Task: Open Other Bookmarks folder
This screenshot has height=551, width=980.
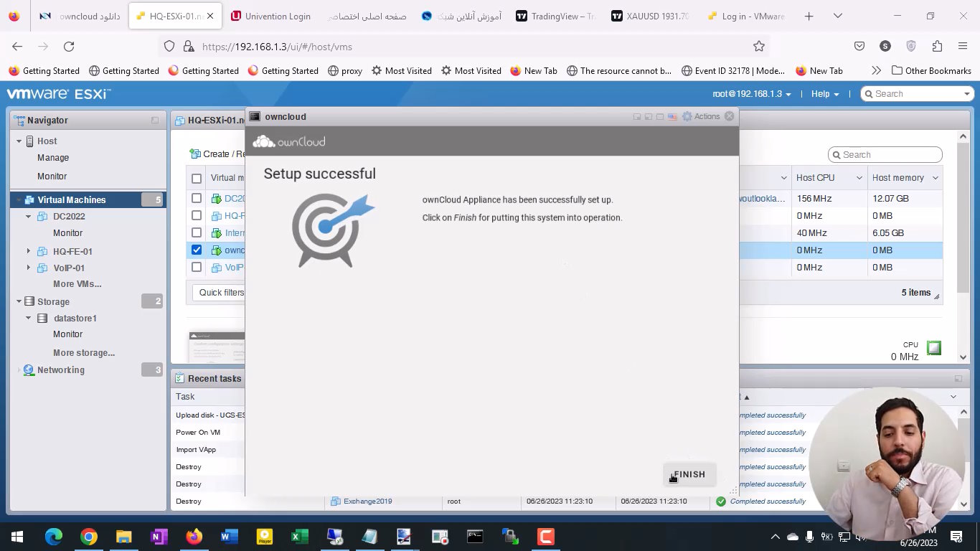Action: click(931, 70)
